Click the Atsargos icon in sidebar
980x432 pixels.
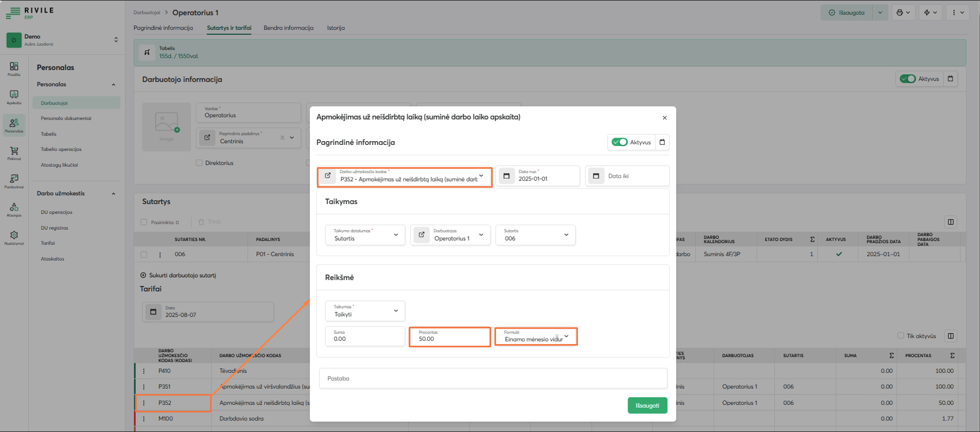(14, 209)
